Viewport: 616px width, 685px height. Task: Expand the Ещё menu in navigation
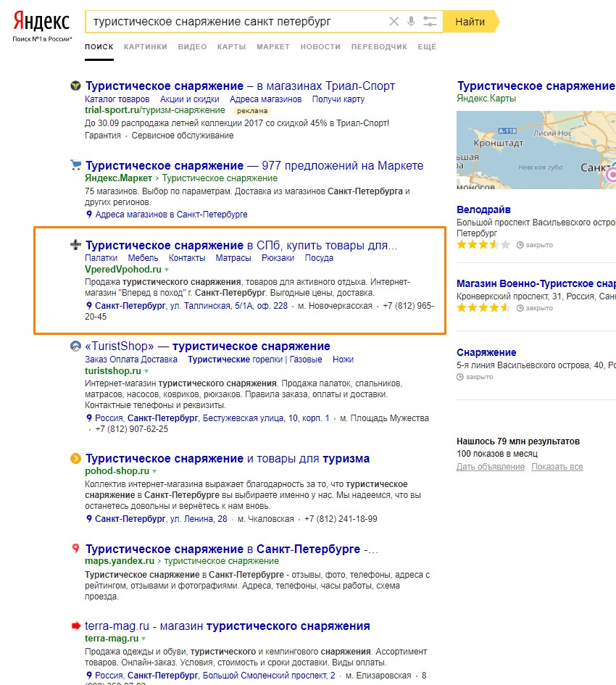pyautogui.click(x=427, y=46)
